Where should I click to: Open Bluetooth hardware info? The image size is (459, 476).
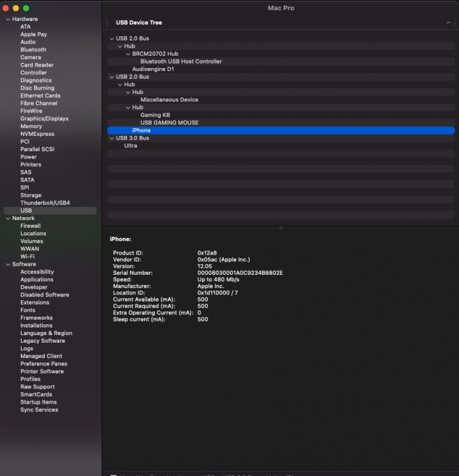pos(34,50)
